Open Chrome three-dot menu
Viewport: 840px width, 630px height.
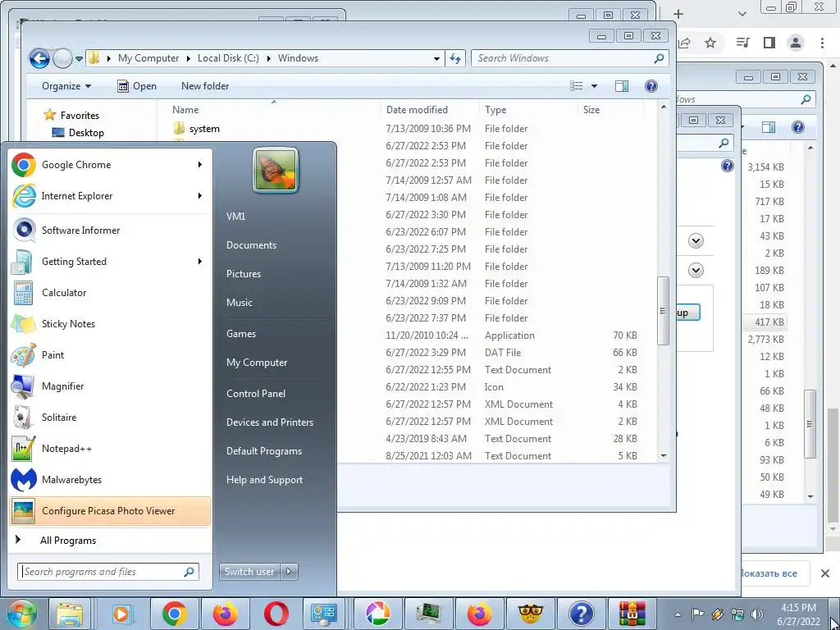click(822, 43)
